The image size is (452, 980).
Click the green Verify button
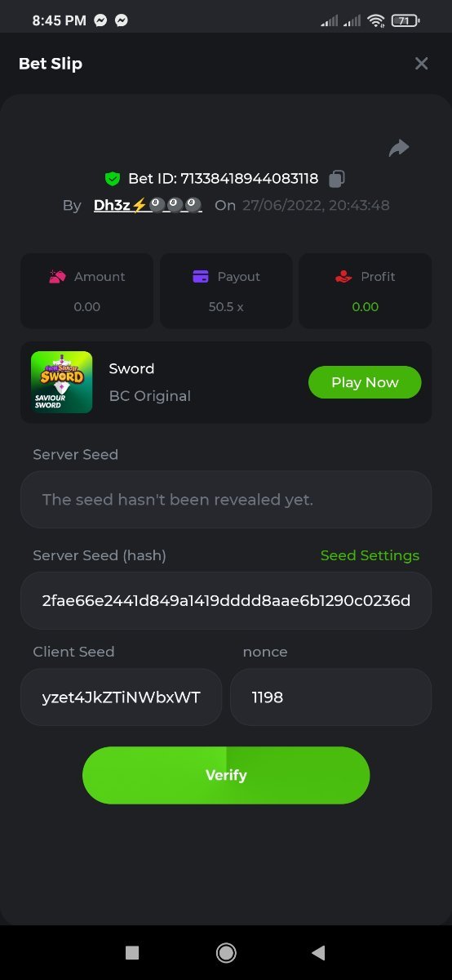(226, 775)
